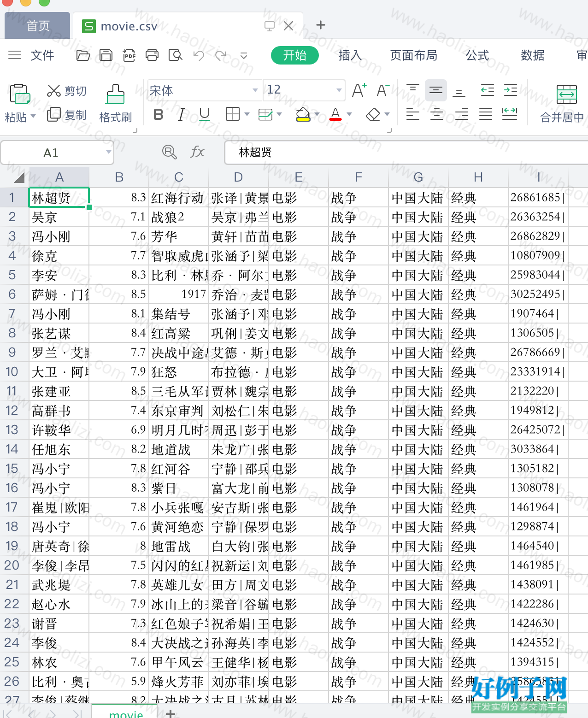Expand the border style dropdown arrow
The height and width of the screenshot is (718, 588).
[247, 114]
